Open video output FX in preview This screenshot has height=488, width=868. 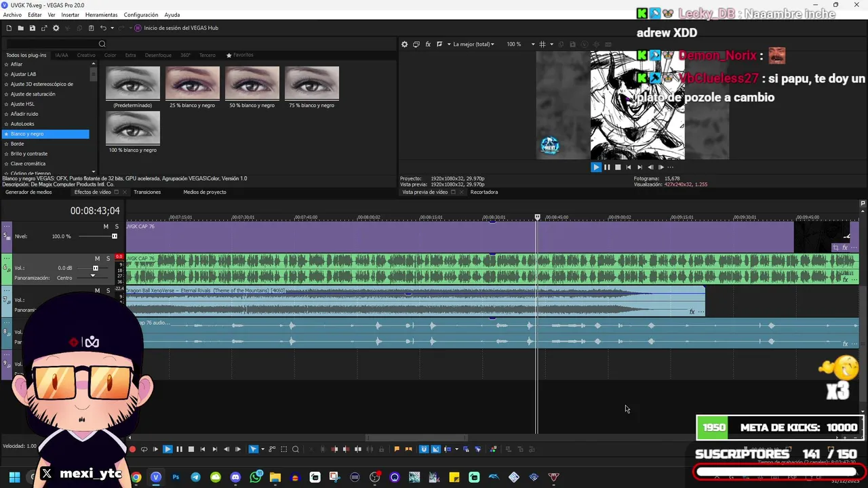tap(428, 44)
